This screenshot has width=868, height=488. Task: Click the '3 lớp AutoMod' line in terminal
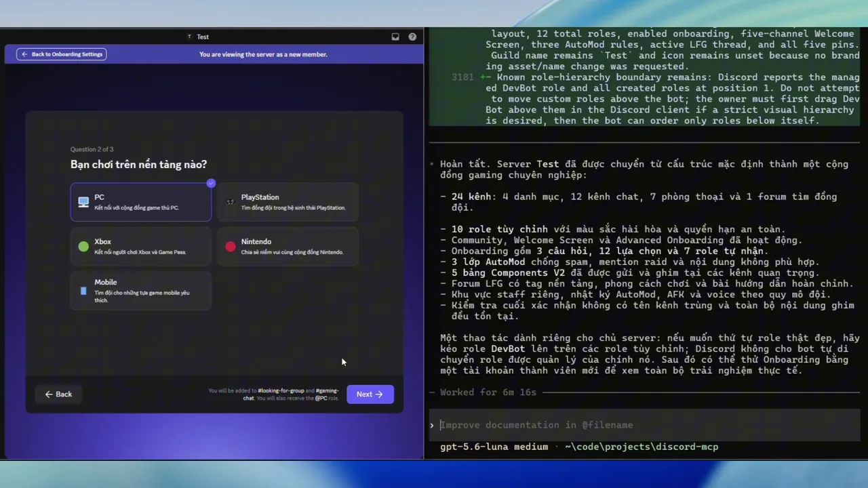pos(630,262)
